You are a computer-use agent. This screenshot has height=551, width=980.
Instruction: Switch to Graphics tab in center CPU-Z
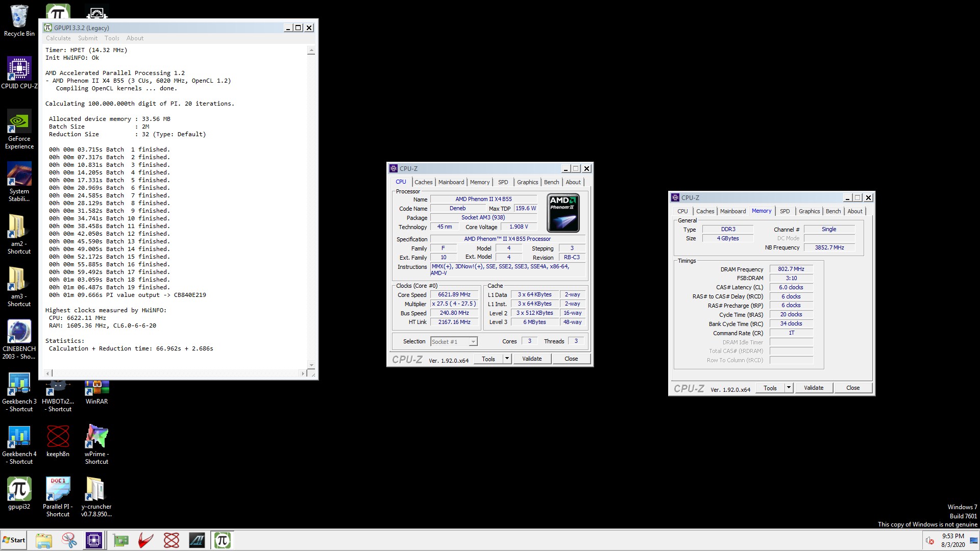(x=527, y=182)
